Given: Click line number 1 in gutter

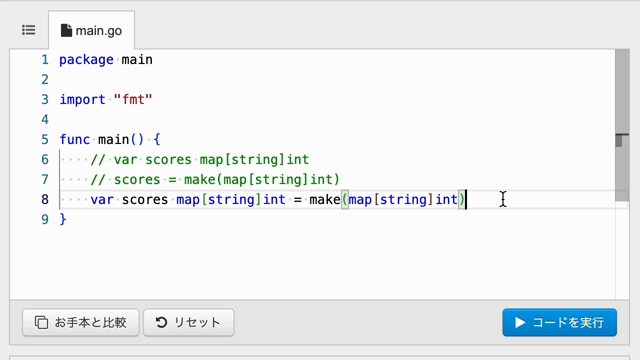Looking at the screenshot, I should [45, 60].
